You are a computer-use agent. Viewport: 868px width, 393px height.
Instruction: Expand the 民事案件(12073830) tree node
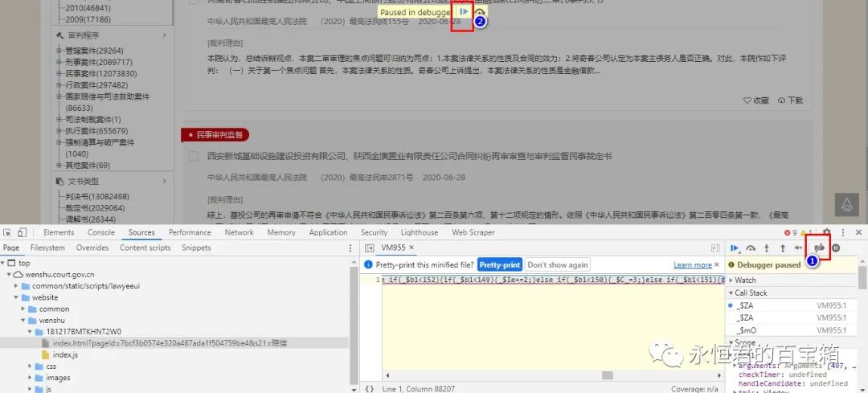click(x=59, y=74)
